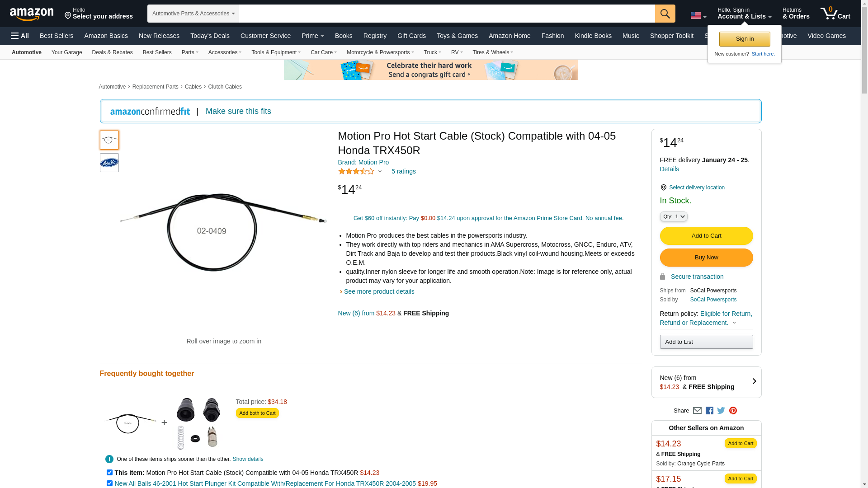Open the country flag language selector
The image size is (868, 488).
[698, 16]
